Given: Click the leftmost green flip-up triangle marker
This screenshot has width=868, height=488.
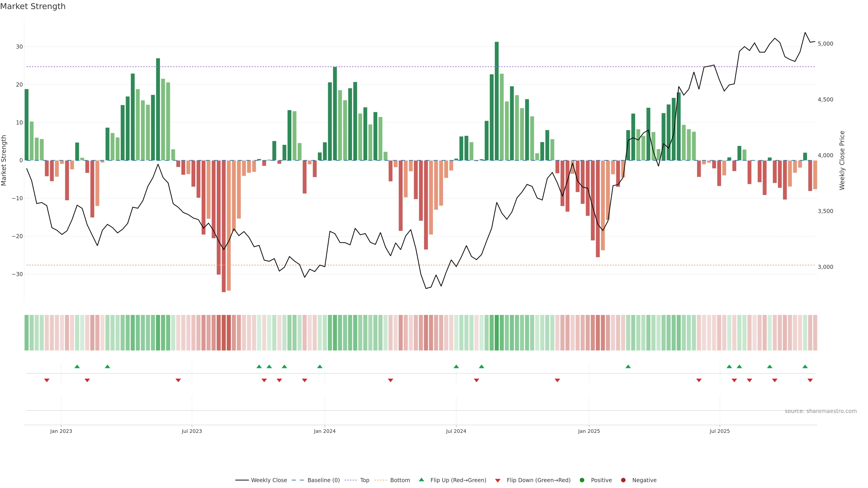Looking at the screenshot, I should pyautogui.click(x=77, y=366).
